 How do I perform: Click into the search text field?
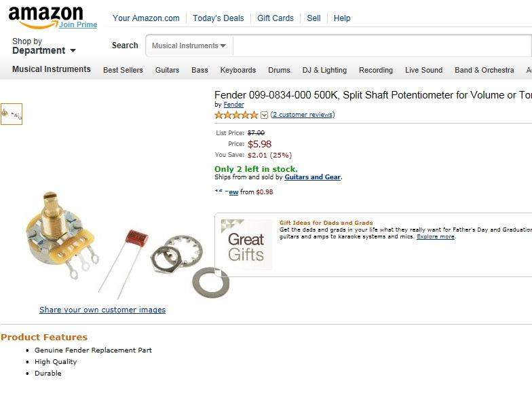coord(380,46)
